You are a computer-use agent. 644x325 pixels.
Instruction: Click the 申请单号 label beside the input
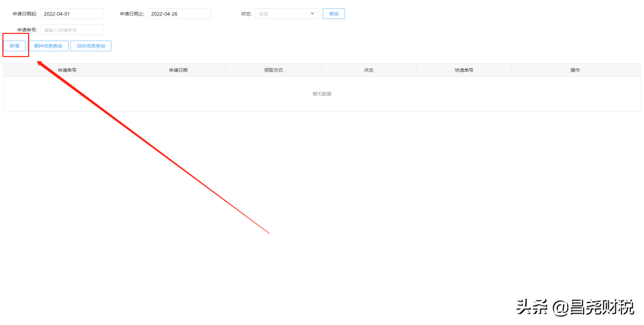click(27, 30)
